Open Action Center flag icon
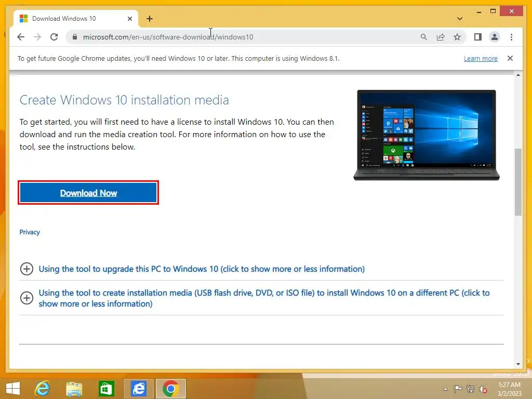This screenshot has width=532, height=399. click(458, 389)
